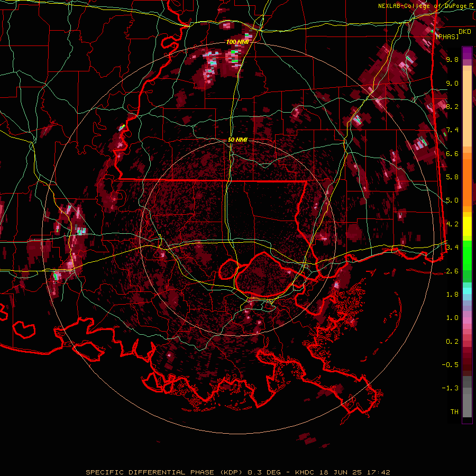Click the DKD unit label above the color scale

(464, 32)
